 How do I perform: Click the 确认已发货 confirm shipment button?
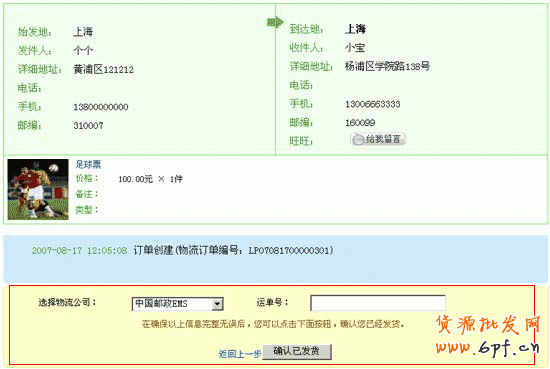coord(297,351)
